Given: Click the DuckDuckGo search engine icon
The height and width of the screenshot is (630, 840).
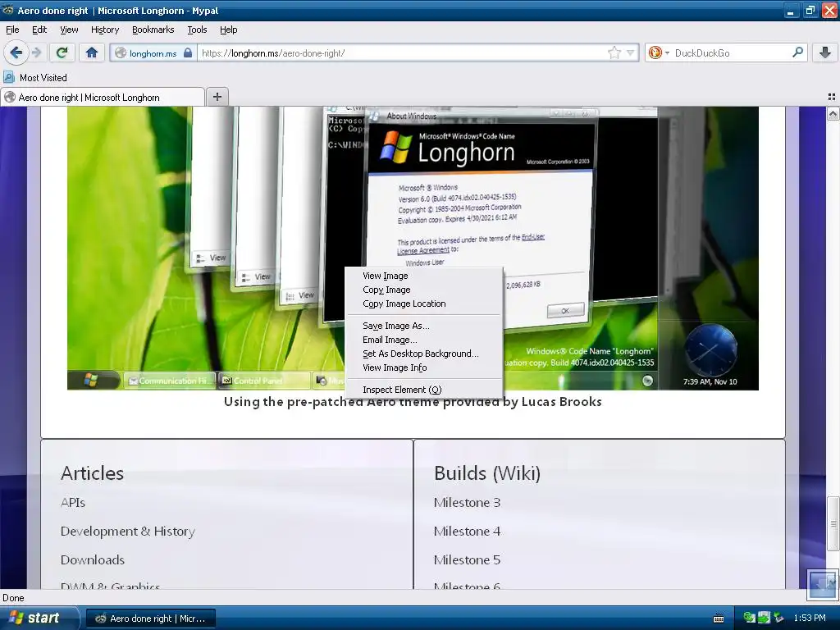Looking at the screenshot, I should tap(655, 52).
